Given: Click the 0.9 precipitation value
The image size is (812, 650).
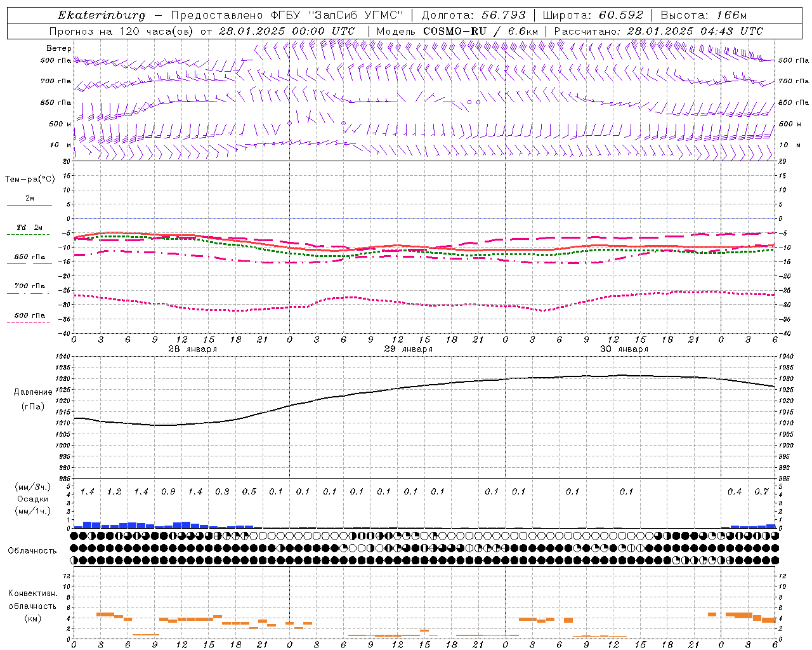Looking at the screenshot, I should 168,492.
